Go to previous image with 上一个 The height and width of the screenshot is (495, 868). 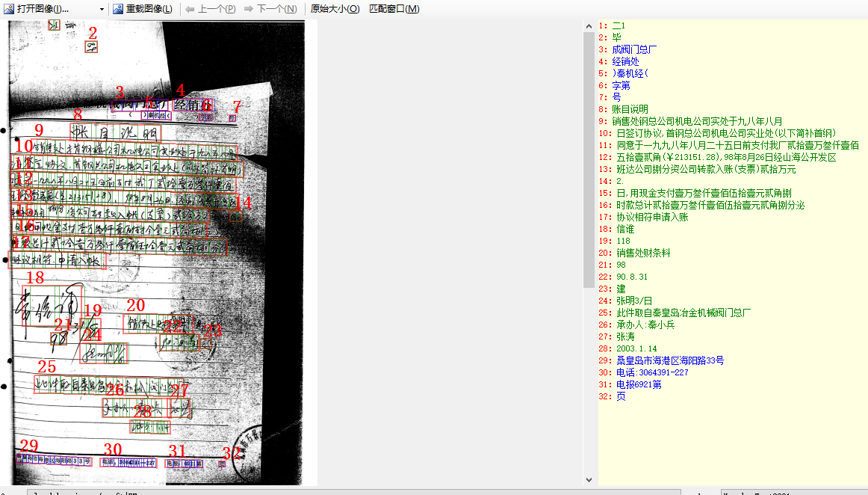210,9
